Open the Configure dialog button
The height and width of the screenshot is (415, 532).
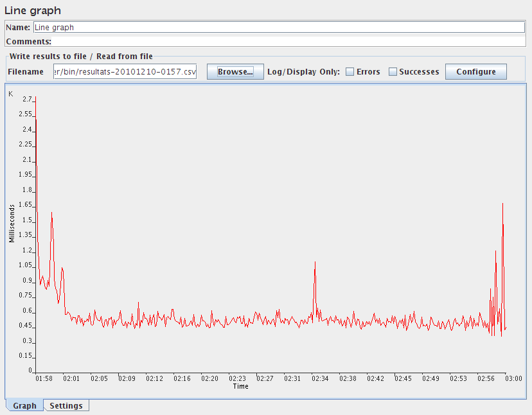pyautogui.click(x=475, y=72)
